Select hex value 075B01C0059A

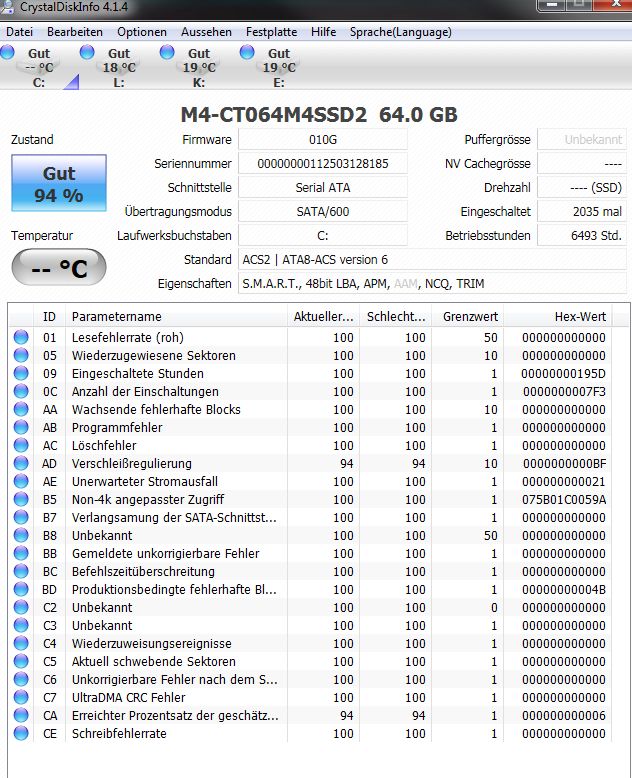pyautogui.click(x=564, y=499)
